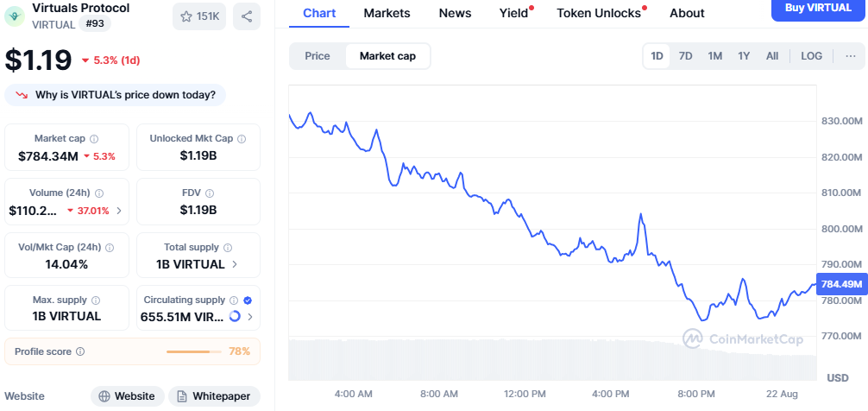Click the Total supply info icon
Viewport: 868px width, 411px height.
coord(228,248)
